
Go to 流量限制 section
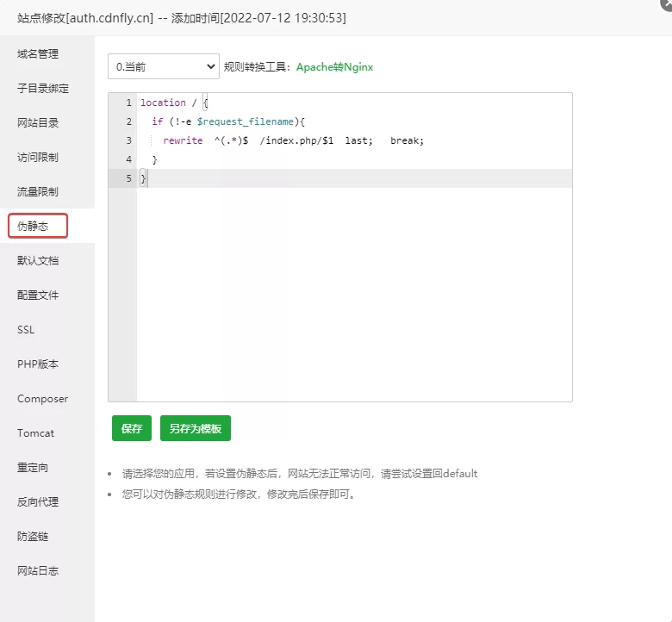point(38,191)
